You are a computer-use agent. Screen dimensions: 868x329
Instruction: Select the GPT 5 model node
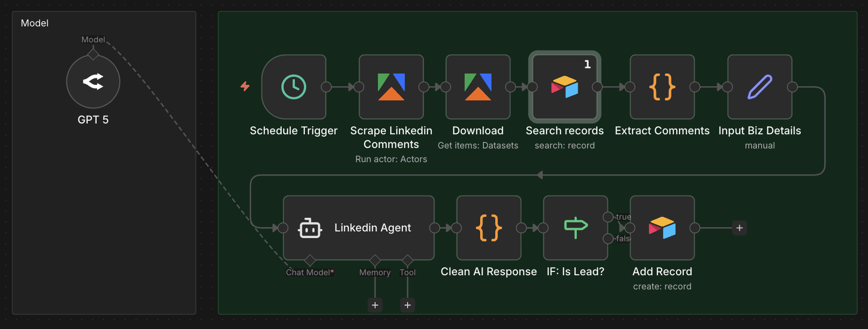(x=93, y=82)
